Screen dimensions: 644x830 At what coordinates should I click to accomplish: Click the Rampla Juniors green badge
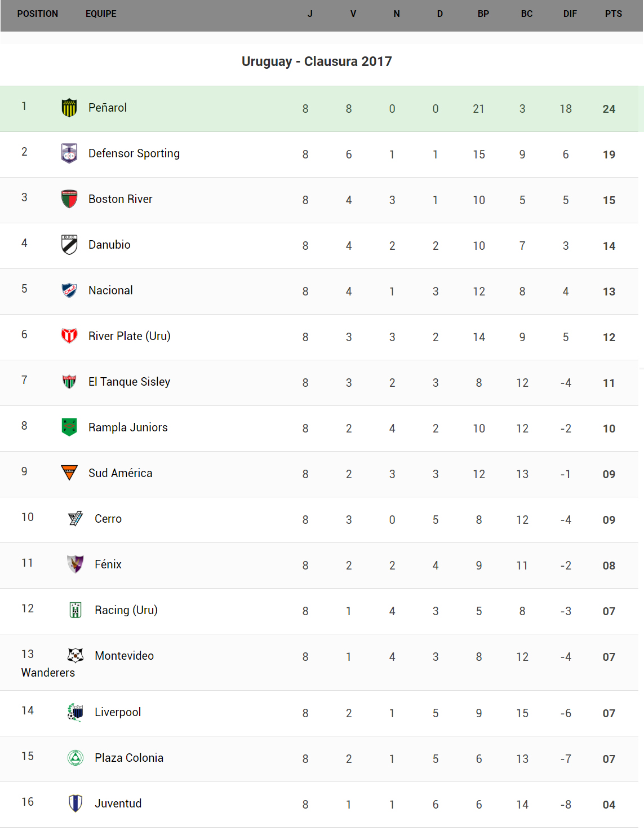pos(69,427)
